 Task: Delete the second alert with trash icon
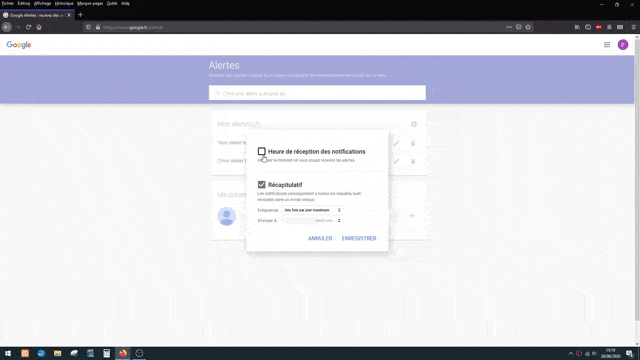coord(413,161)
